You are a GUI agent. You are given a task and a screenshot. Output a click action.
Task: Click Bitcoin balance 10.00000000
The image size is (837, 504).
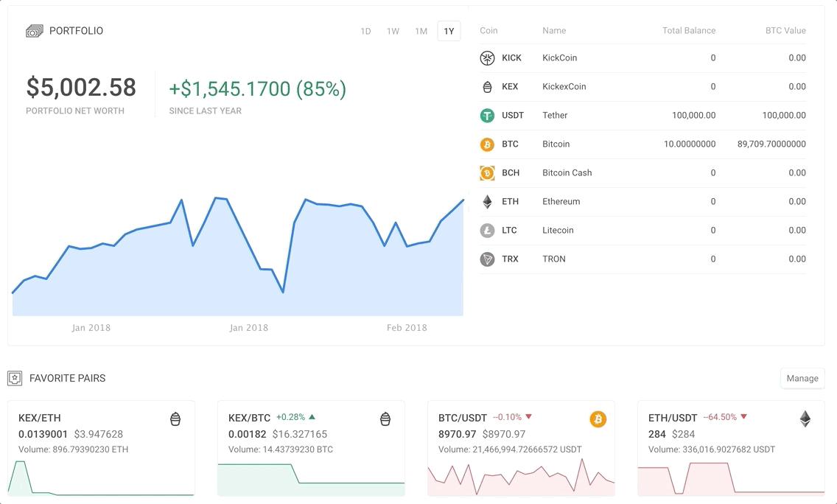690,144
